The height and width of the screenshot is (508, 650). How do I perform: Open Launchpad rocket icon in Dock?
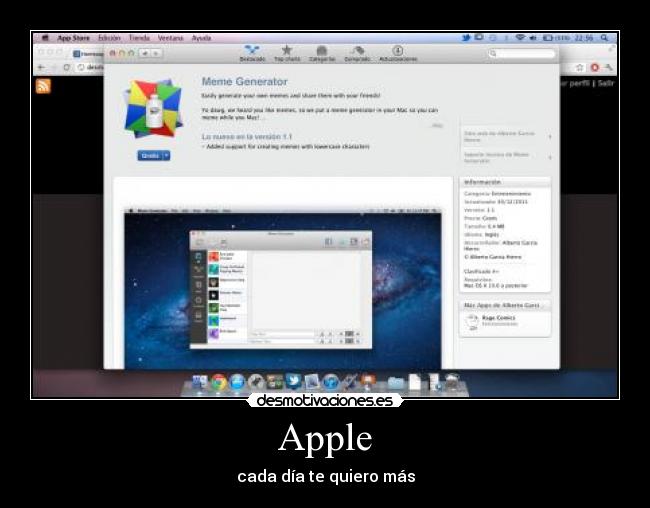tap(256, 382)
